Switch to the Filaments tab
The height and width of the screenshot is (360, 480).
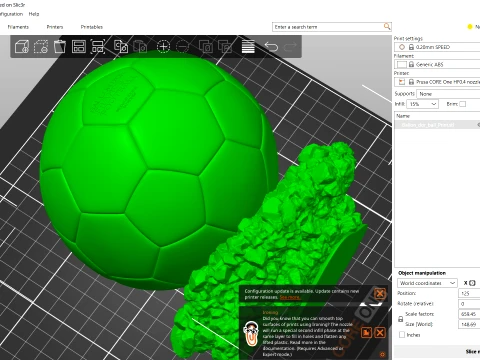coord(18,27)
